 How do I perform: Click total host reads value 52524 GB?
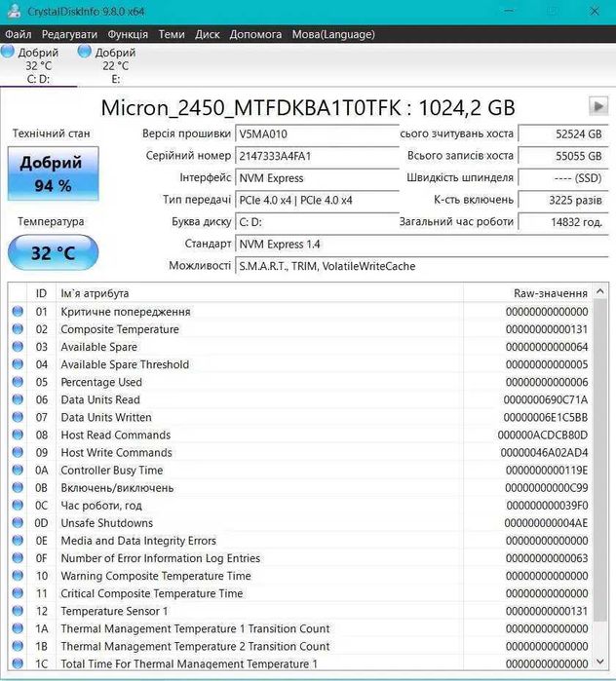563,133
